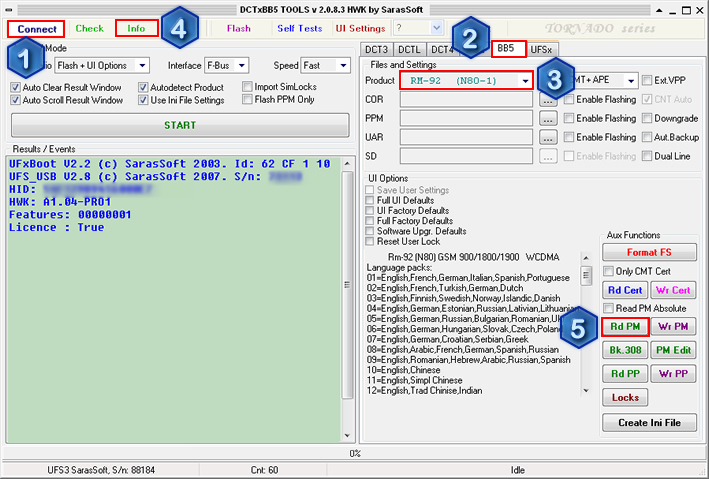Switch to the DCTL tab

click(x=409, y=49)
